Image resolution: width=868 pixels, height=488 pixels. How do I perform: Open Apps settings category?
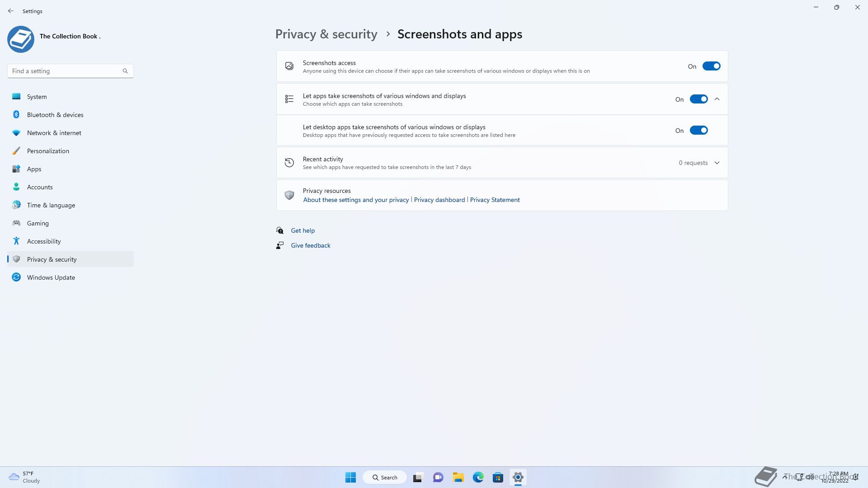pyautogui.click(x=70, y=169)
